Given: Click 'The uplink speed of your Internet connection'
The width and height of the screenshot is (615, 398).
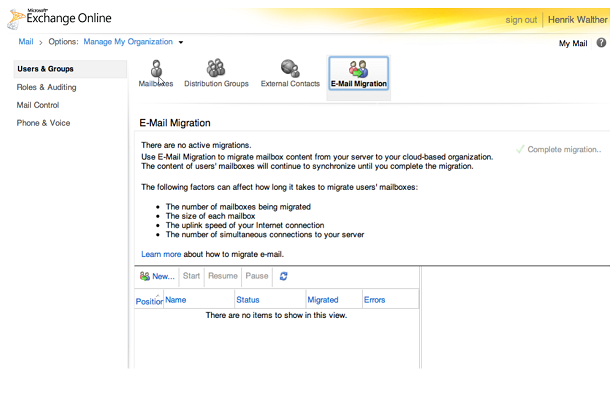Looking at the screenshot, I should click(x=245, y=225).
